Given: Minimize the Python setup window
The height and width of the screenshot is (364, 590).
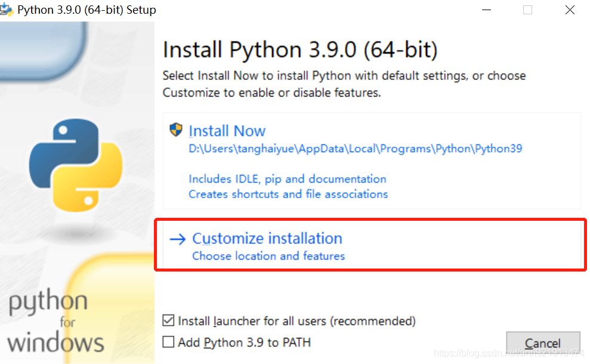Looking at the screenshot, I should [486, 10].
